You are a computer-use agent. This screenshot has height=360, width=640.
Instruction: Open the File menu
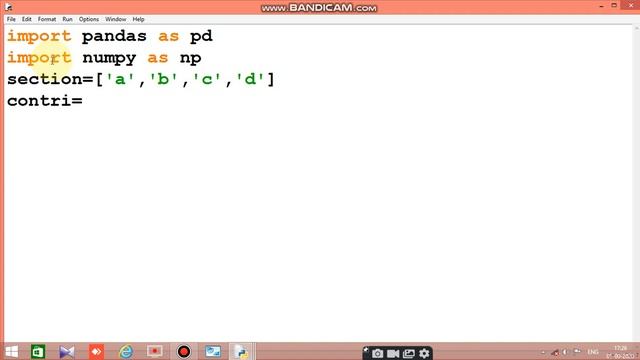pyautogui.click(x=11, y=19)
